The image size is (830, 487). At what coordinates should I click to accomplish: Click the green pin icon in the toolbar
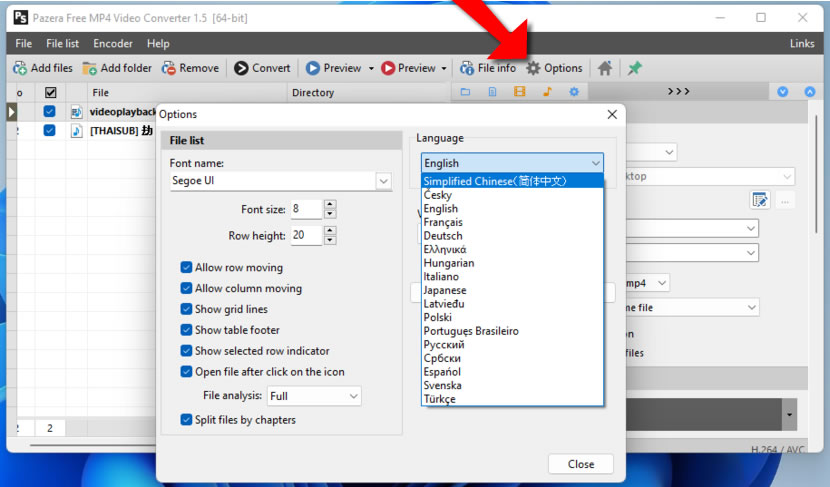[634, 68]
